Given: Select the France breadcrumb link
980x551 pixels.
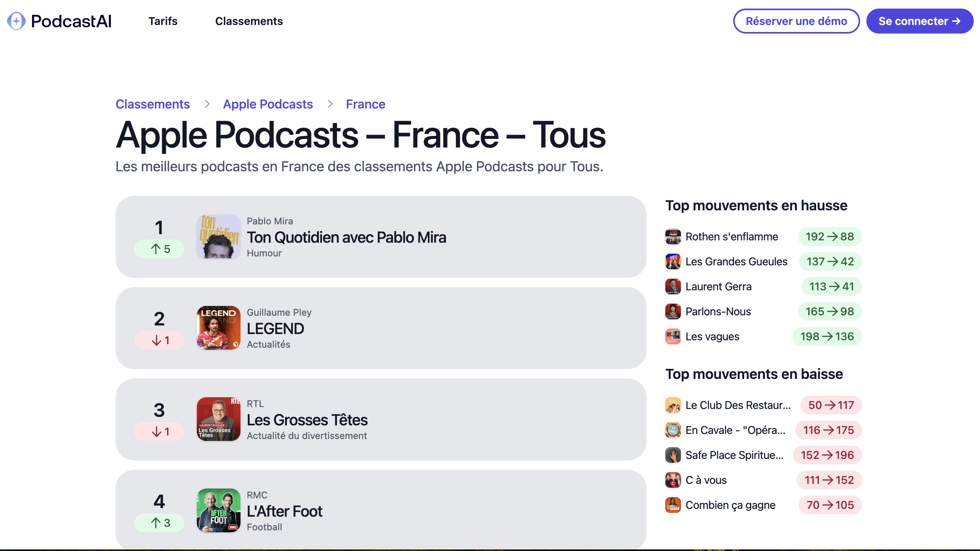Looking at the screenshot, I should 365,104.
